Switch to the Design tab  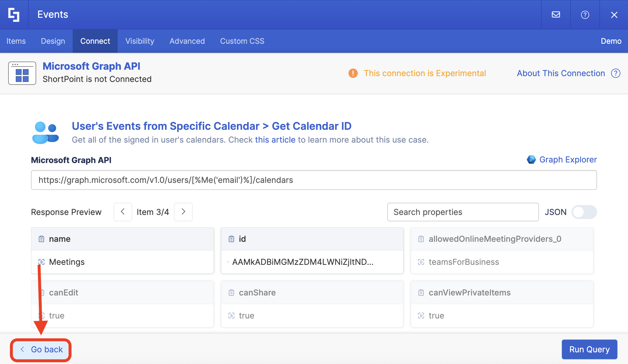[53, 41]
